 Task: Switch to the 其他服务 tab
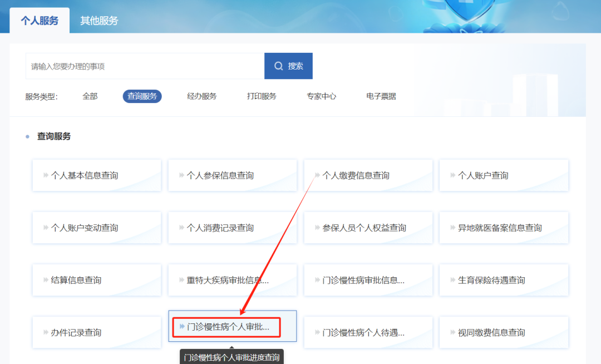click(99, 21)
